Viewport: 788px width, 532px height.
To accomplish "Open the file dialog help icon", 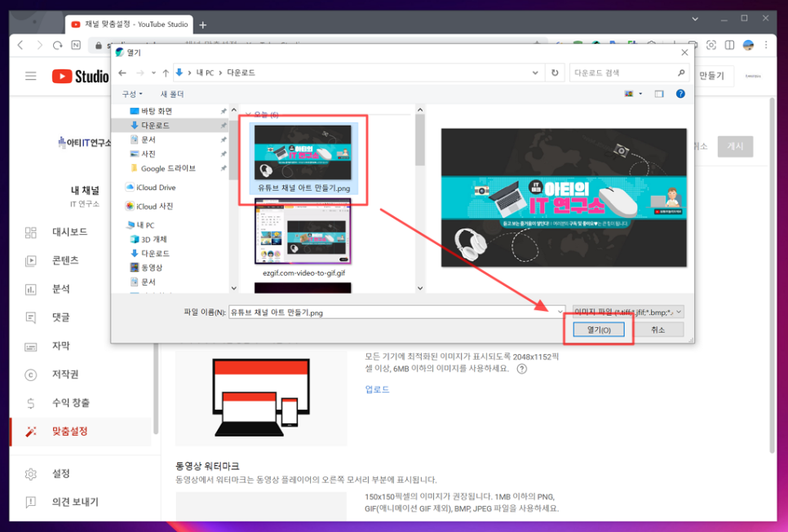I will [x=680, y=94].
